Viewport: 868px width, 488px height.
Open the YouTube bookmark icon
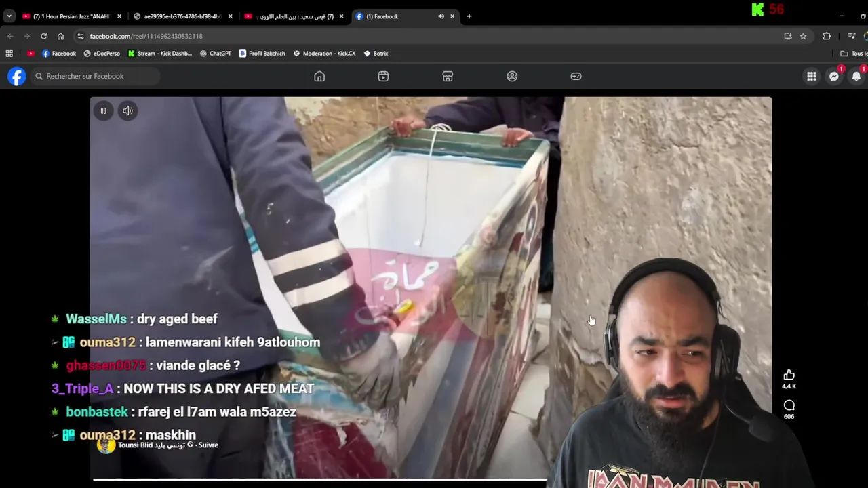31,53
